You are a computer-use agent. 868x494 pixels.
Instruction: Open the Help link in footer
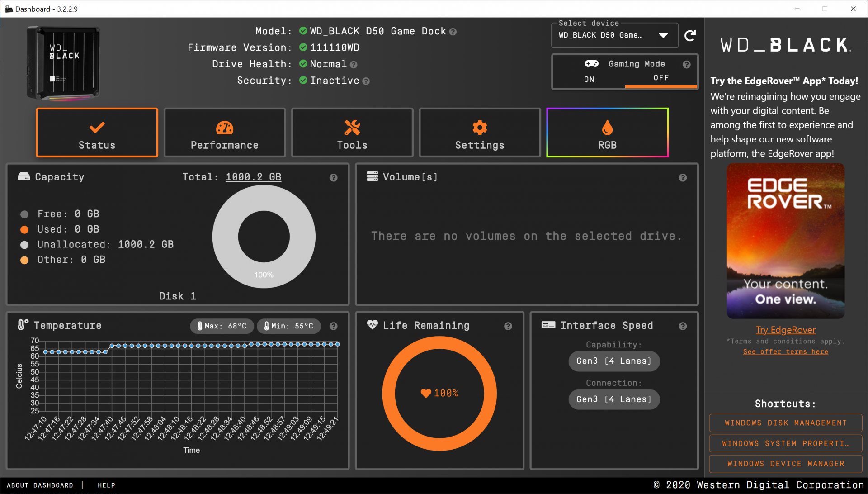pos(107,485)
